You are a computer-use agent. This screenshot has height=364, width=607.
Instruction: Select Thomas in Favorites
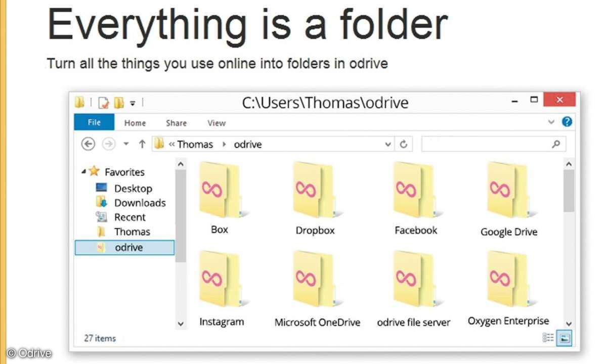132,232
